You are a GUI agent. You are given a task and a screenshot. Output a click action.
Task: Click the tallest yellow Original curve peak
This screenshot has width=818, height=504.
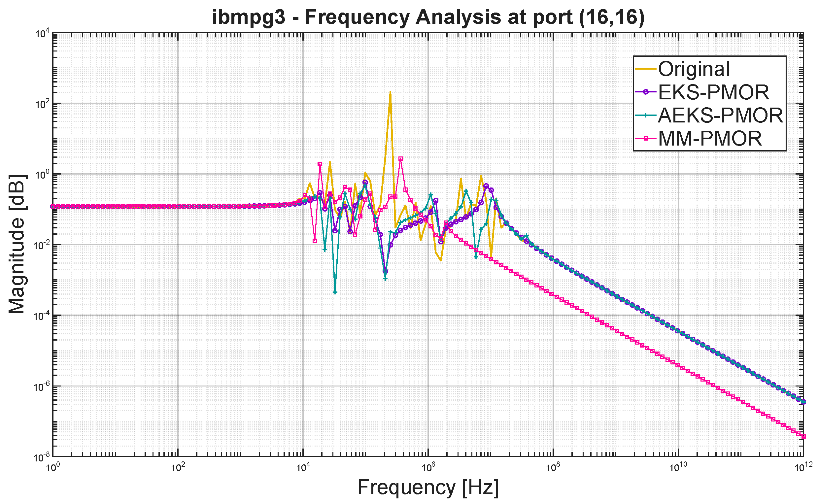pyautogui.click(x=390, y=92)
